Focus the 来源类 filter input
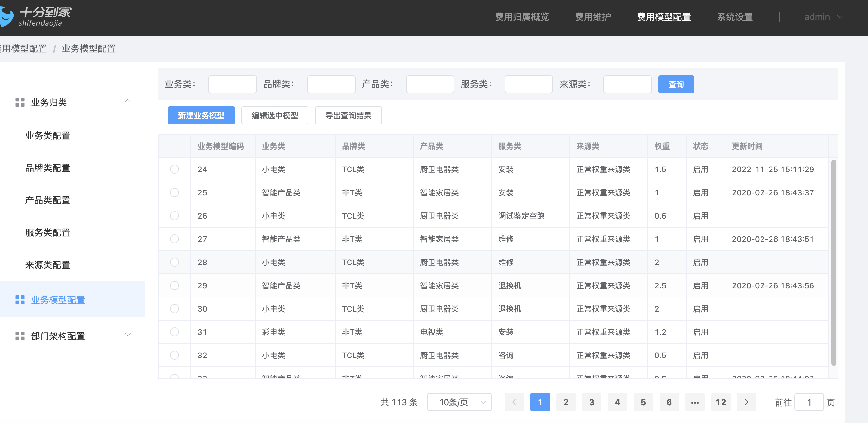 pos(627,84)
